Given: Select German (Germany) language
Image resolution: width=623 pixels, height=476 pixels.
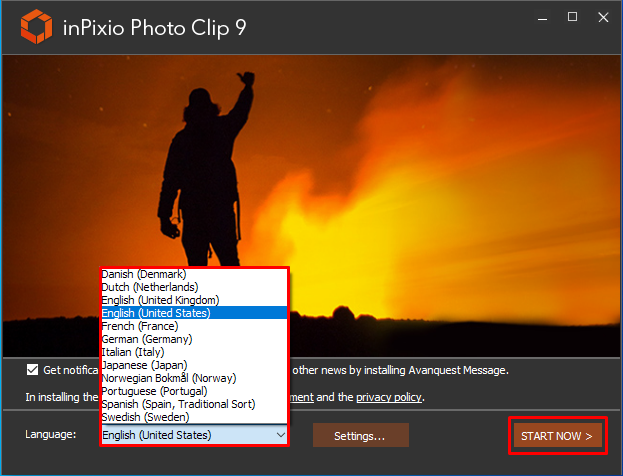Looking at the screenshot, I should (194, 339).
